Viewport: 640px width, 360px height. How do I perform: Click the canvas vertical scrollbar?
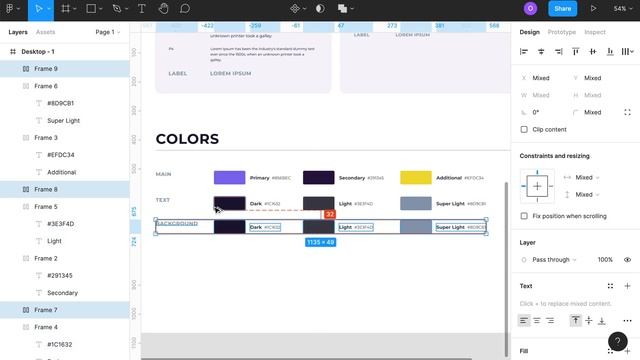pos(506,269)
